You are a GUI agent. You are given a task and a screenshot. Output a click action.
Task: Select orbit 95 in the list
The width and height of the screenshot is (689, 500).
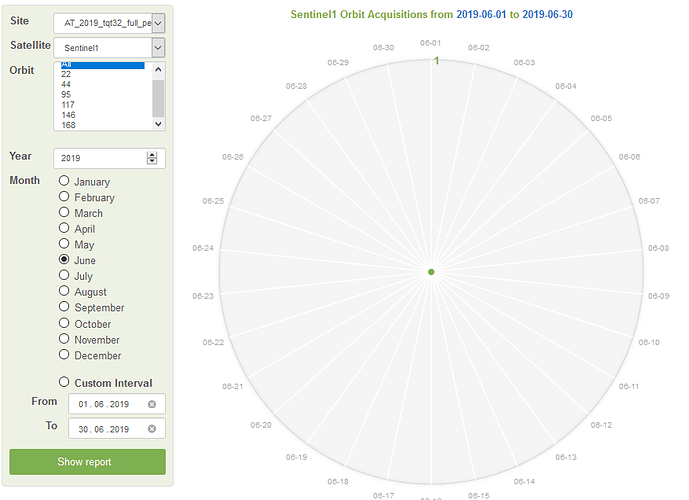[66, 94]
